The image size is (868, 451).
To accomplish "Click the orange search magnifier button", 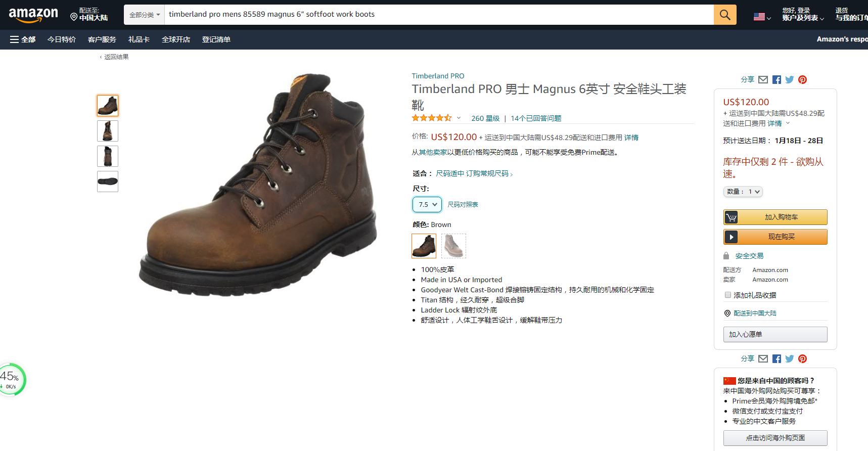I will pos(724,15).
